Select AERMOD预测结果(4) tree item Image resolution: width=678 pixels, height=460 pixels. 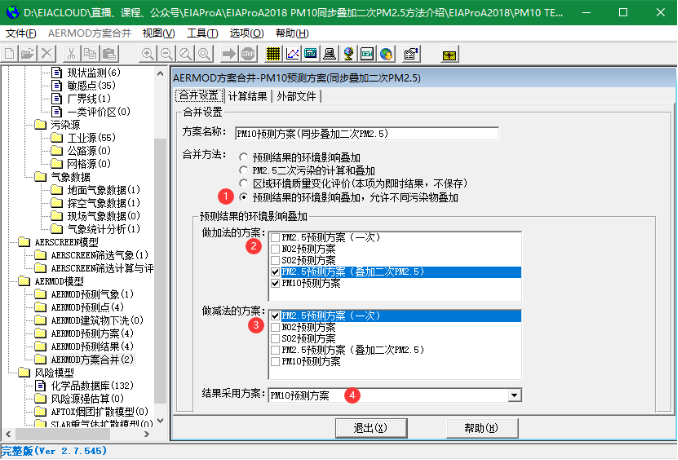[92, 346]
